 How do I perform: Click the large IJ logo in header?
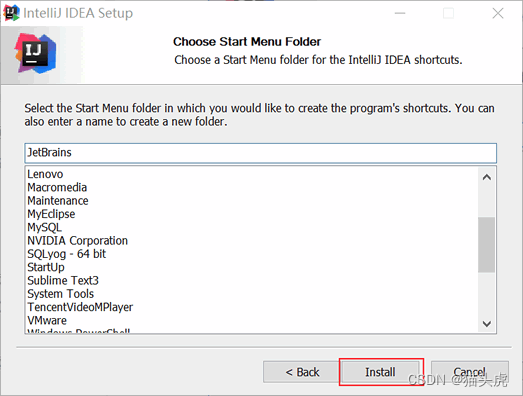(35, 54)
